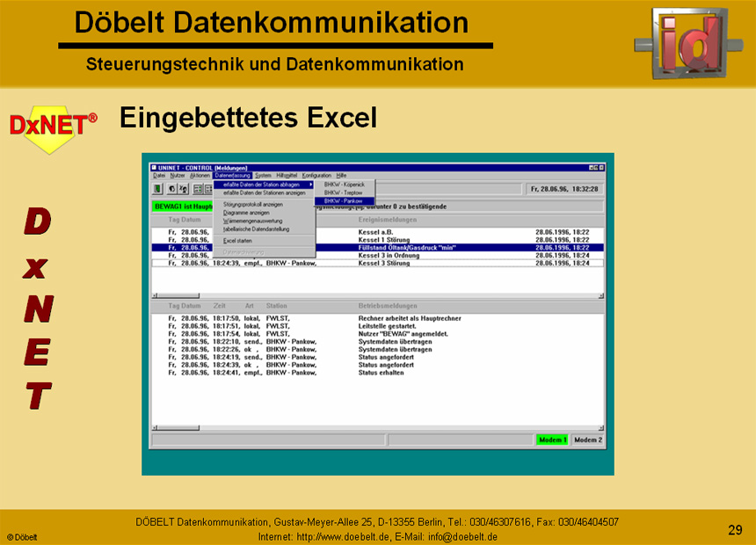This screenshot has width=756, height=545.
Task: Open the Aktionen menu
Action: pyautogui.click(x=200, y=176)
